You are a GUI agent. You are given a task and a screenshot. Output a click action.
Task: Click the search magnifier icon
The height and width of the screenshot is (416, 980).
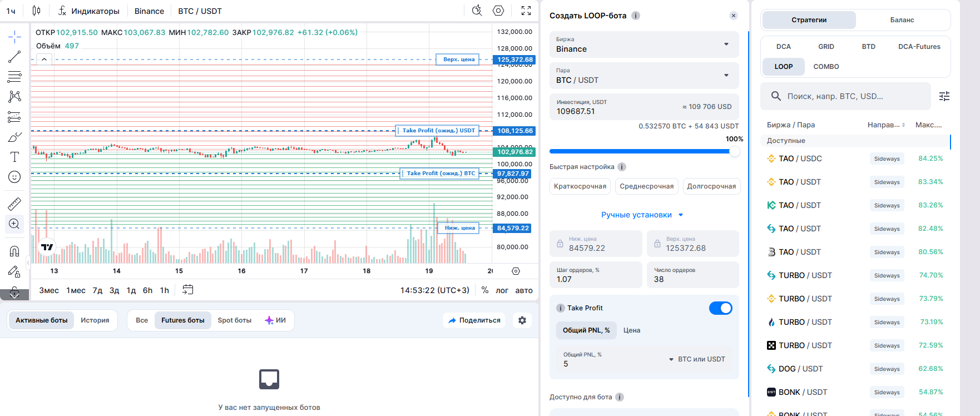pos(776,96)
